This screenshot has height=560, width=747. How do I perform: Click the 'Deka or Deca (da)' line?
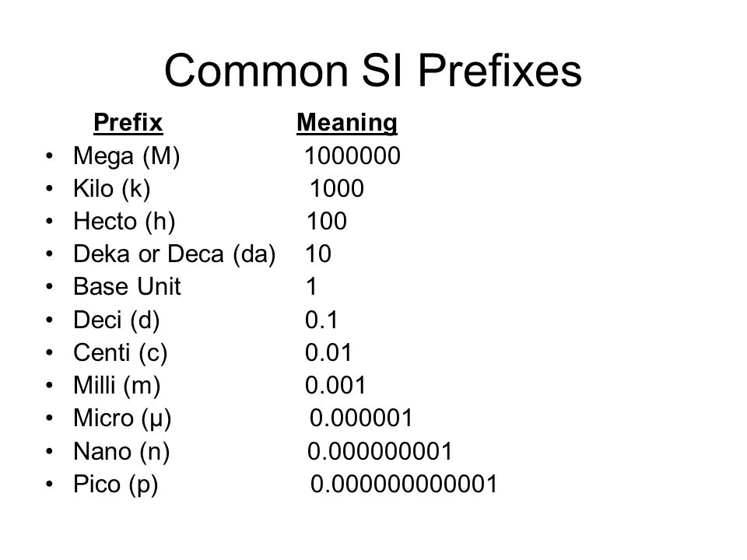(x=174, y=254)
